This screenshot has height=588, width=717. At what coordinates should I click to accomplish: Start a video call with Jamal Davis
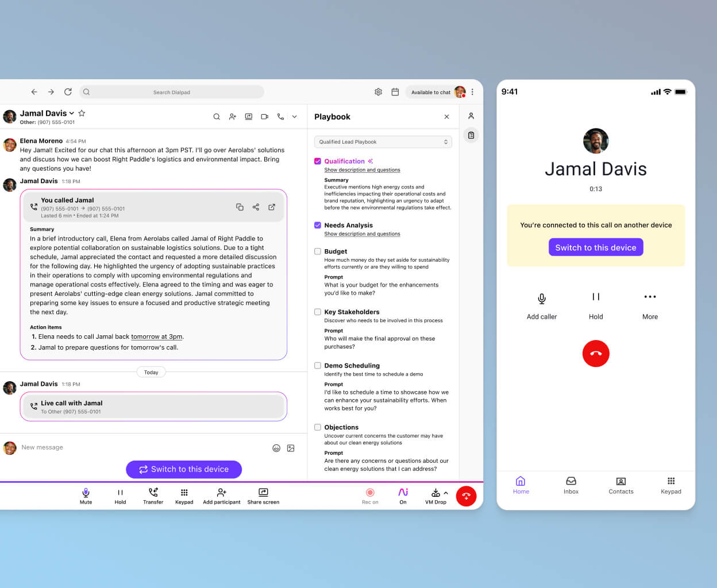click(264, 117)
